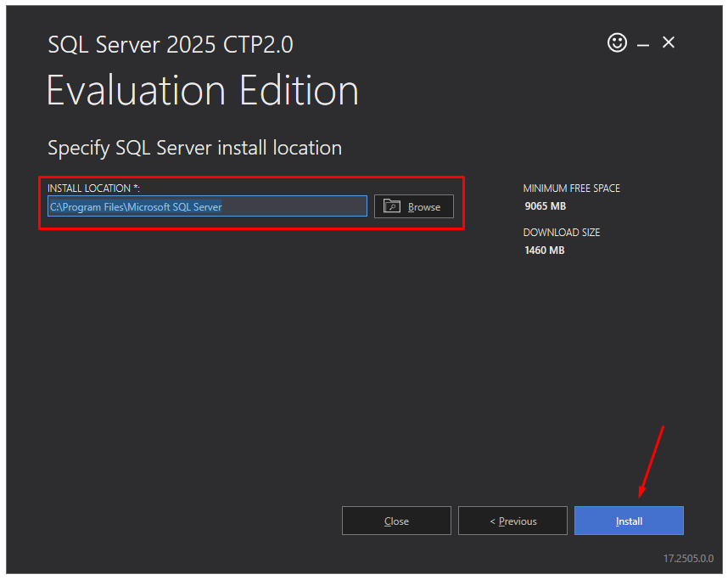Start installation with the Install button
Screen dimensions: 728x580
click(629, 521)
